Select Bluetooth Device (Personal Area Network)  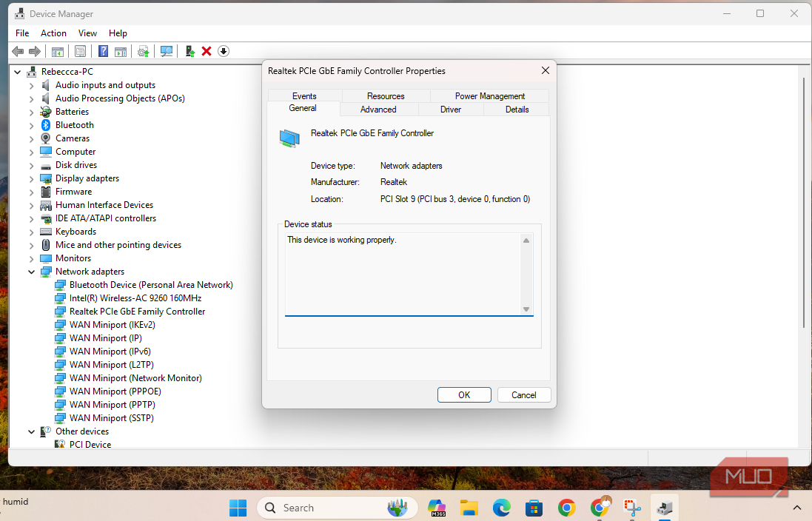point(151,285)
